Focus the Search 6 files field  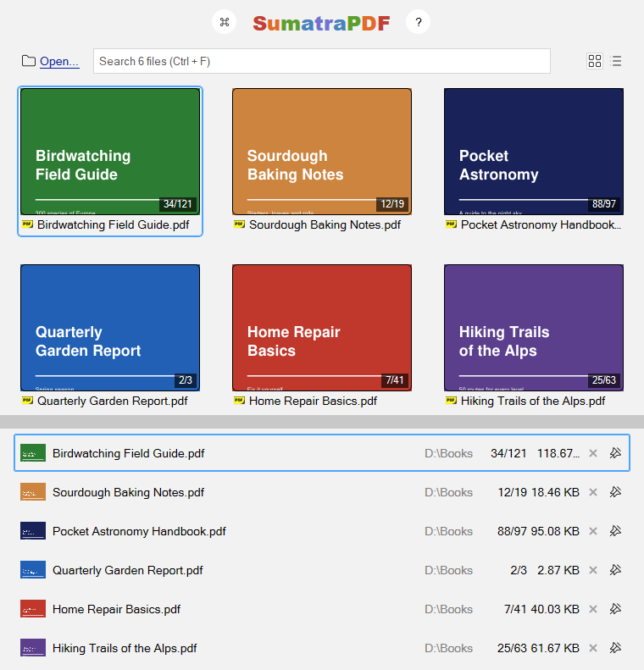point(322,61)
